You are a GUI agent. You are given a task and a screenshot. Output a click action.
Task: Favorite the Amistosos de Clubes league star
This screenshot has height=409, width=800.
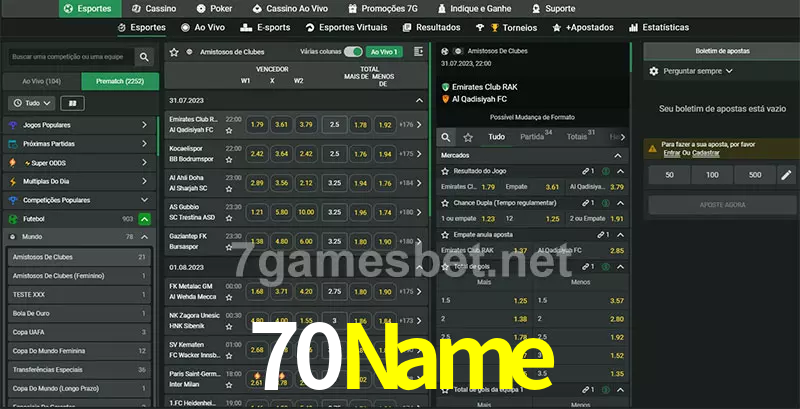[x=174, y=51]
